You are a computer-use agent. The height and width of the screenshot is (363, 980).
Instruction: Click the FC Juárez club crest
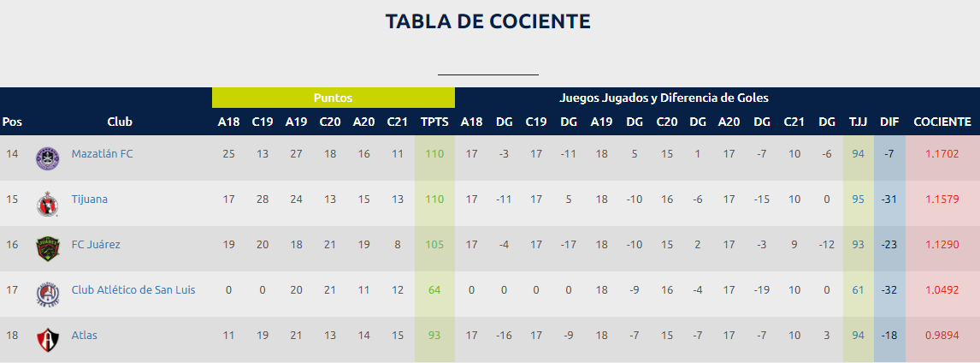pyautogui.click(x=46, y=248)
